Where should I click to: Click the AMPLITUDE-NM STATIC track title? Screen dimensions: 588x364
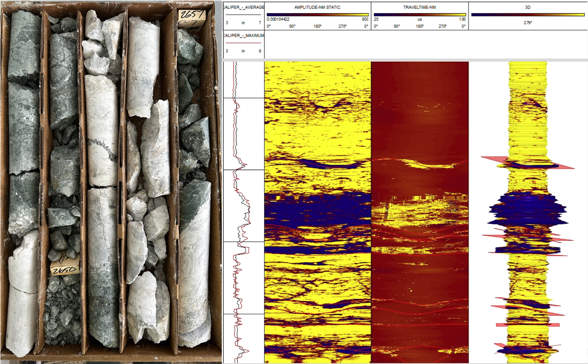tap(318, 7)
